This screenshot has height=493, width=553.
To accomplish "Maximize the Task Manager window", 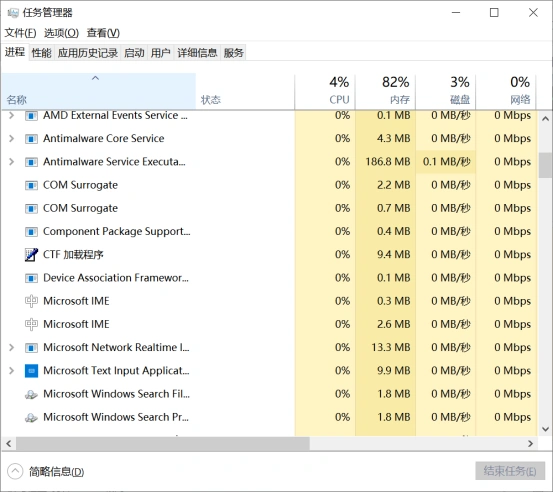I will pos(494,13).
